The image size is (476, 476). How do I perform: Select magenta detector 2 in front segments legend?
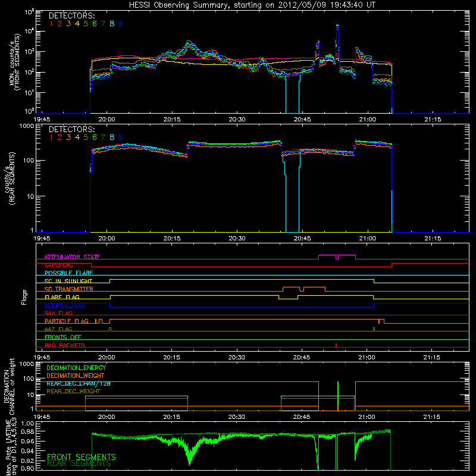(x=59, y=24)
